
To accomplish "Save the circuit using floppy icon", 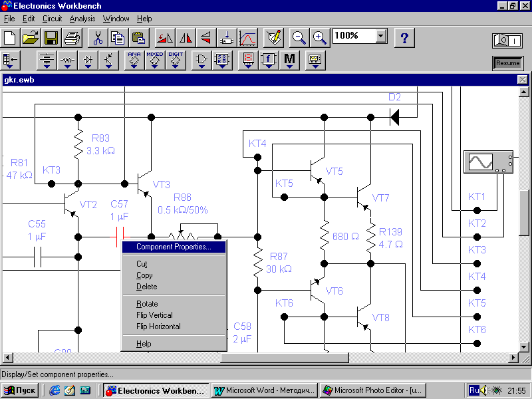I will click(51, 38).
